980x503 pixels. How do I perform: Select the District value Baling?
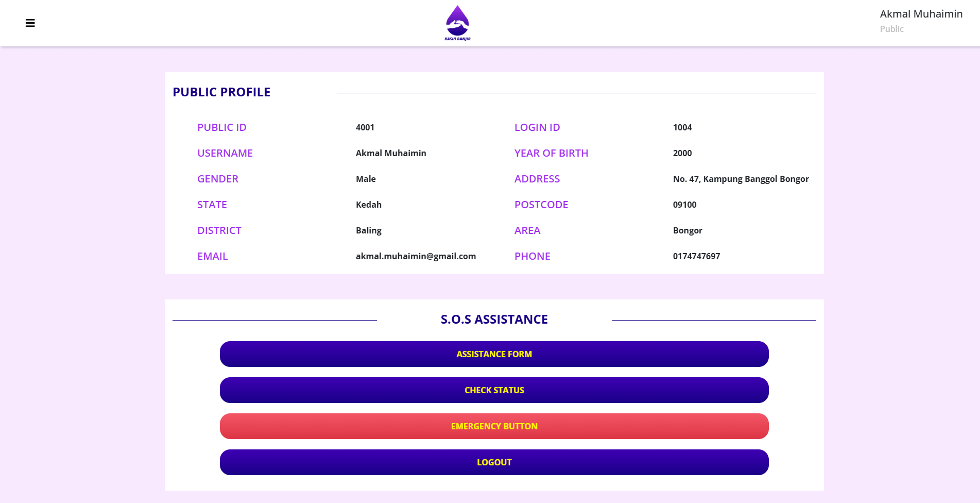369,230
